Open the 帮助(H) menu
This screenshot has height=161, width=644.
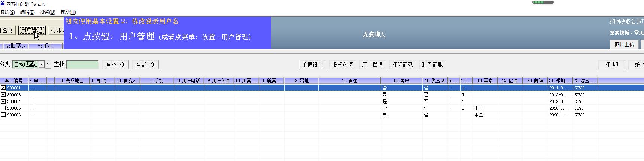[x=68, y=12]
